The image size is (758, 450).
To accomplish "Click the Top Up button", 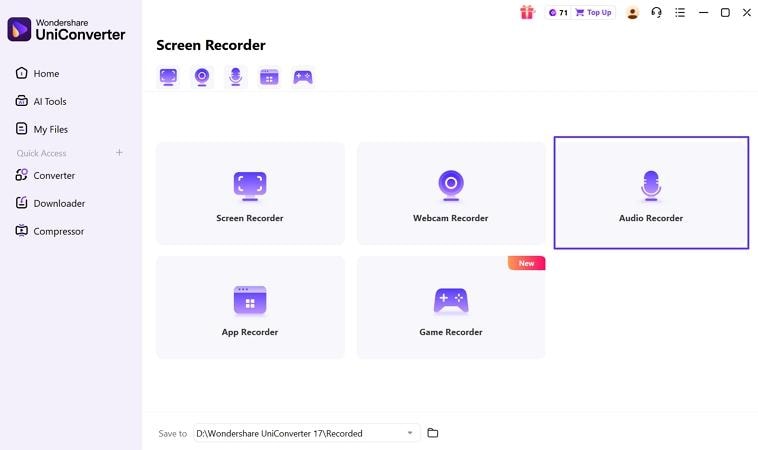I will [x=593, y=13].
